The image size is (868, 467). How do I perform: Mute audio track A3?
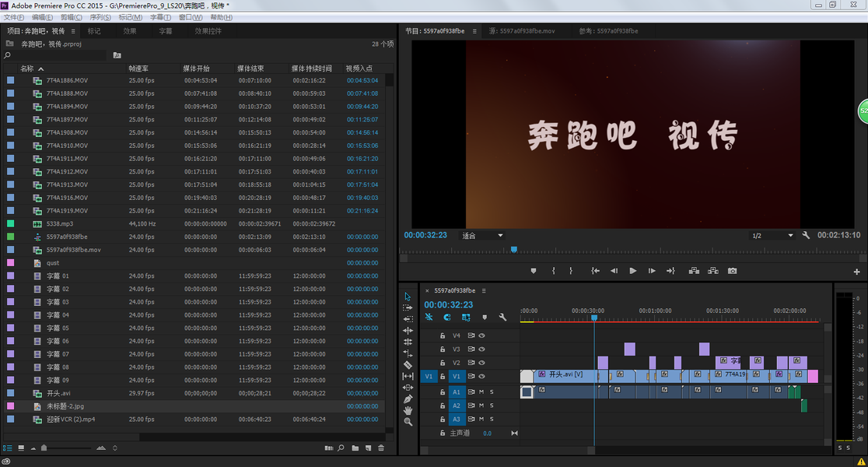point(481,420)
